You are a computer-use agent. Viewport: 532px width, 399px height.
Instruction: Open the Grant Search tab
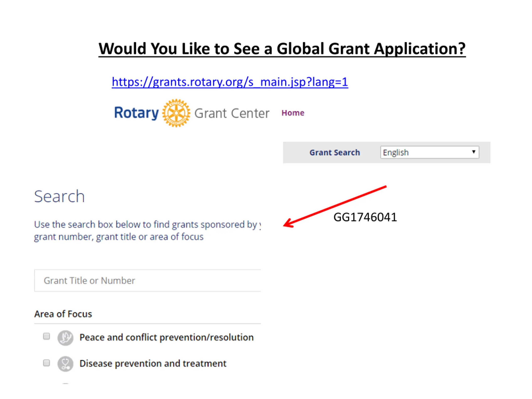[335, 153]
